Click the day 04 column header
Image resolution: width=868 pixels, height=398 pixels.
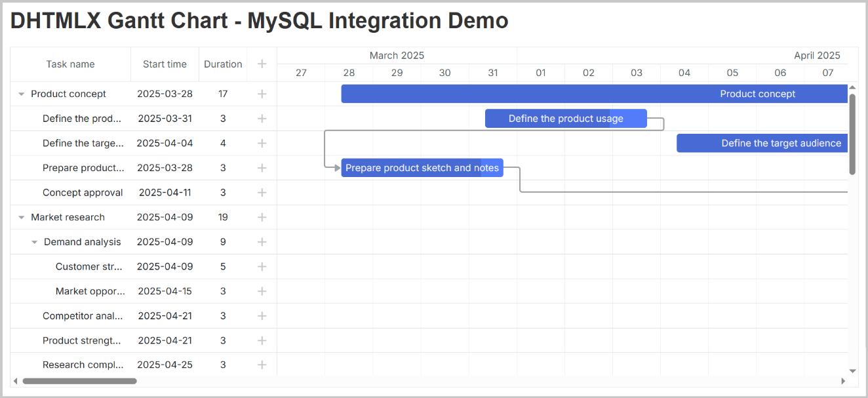pos(684,73)
